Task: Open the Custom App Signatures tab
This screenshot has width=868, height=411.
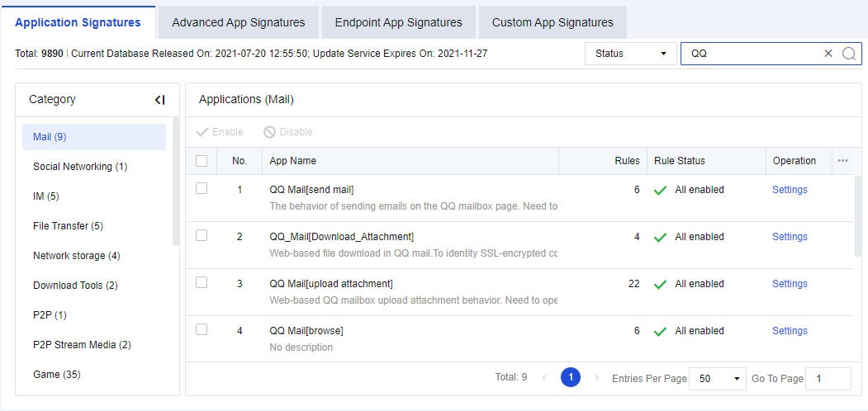Action: (553, 22)
